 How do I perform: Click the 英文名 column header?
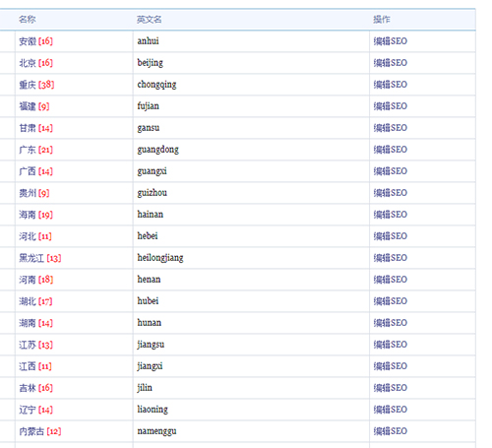(x=150, y=20)
